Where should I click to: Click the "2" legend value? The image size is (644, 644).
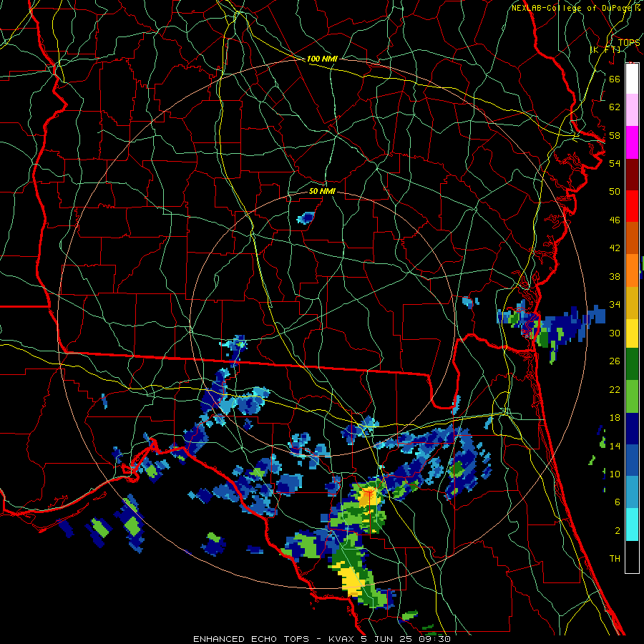click(618, 531)
